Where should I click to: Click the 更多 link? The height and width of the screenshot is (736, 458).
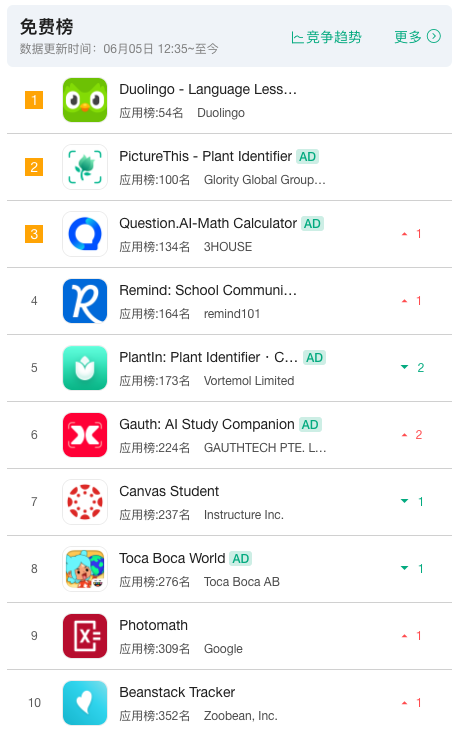tap(417, 37)
